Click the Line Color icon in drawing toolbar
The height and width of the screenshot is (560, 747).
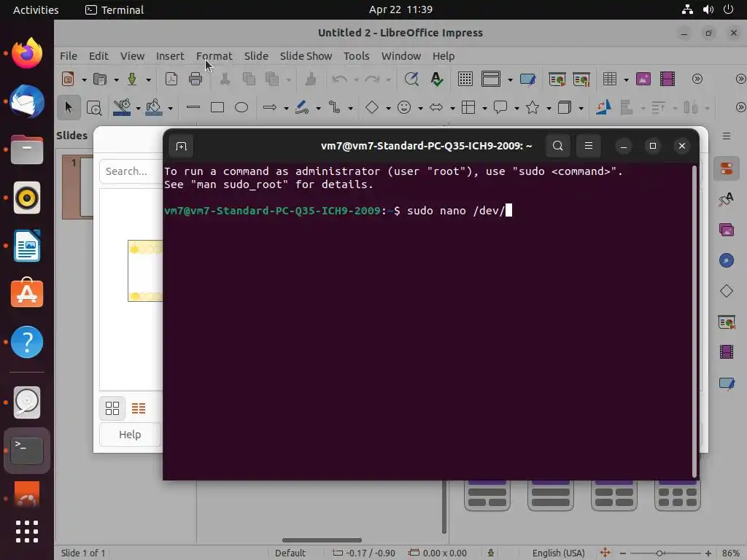pos(122,108)
